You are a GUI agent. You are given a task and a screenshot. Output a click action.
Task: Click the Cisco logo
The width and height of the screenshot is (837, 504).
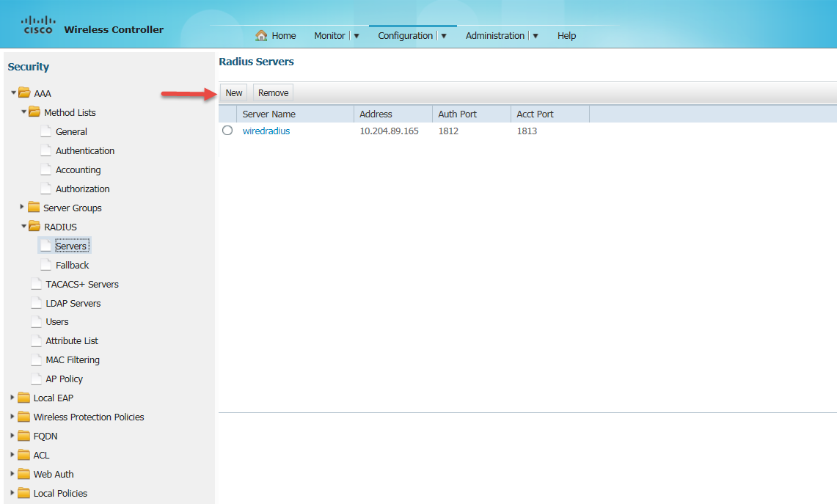pyautogui.click(x=38, y=25)
